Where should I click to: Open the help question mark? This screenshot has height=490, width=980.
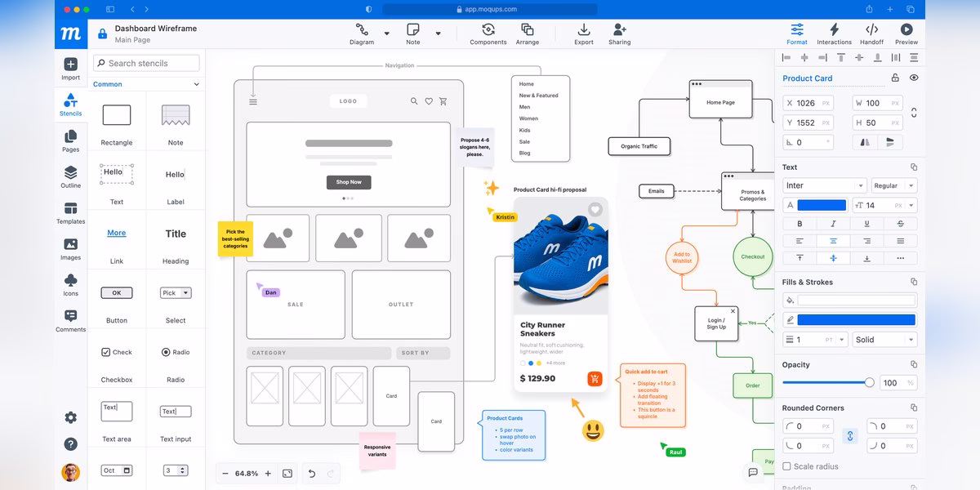coord(71,444)
